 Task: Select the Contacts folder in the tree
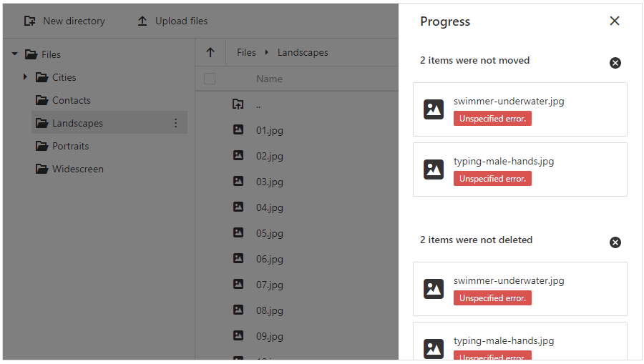71,100
